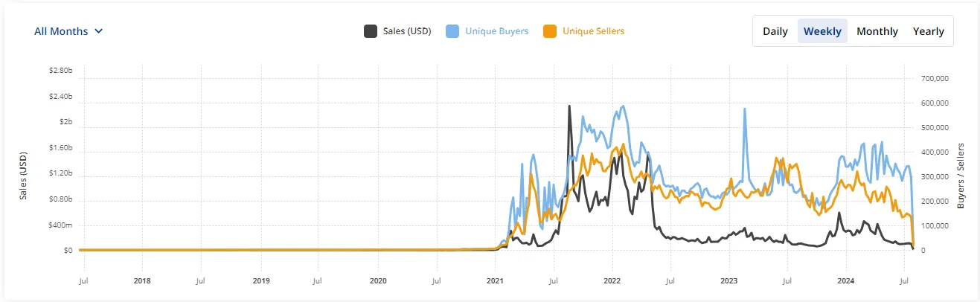This screenshot has height=302, width=980.
Task: Click the chevron next to All Months
Action: 99,31
